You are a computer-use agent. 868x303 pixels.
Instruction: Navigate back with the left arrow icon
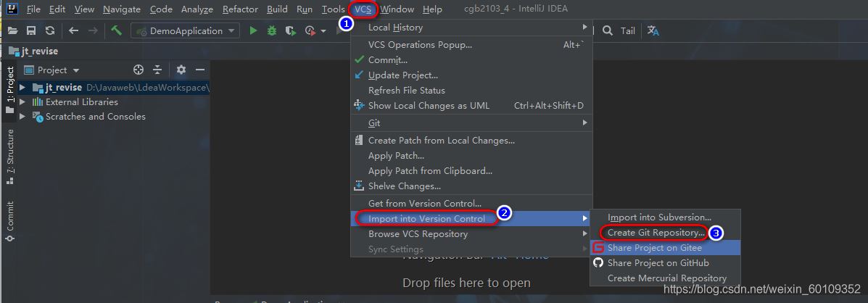click(74, 31)
